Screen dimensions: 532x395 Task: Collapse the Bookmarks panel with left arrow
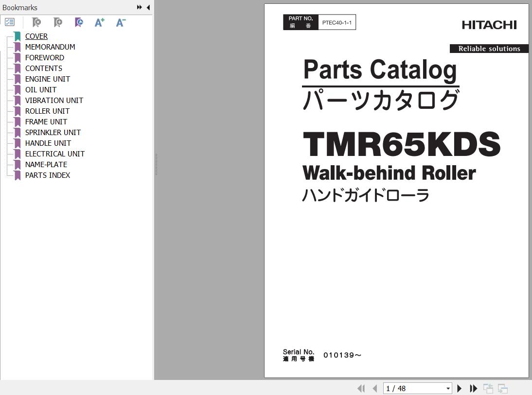(x=148, y=7)
